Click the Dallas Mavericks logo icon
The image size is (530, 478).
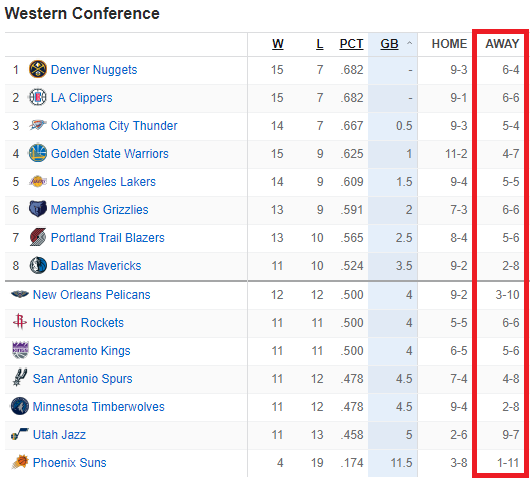(38, 265)
